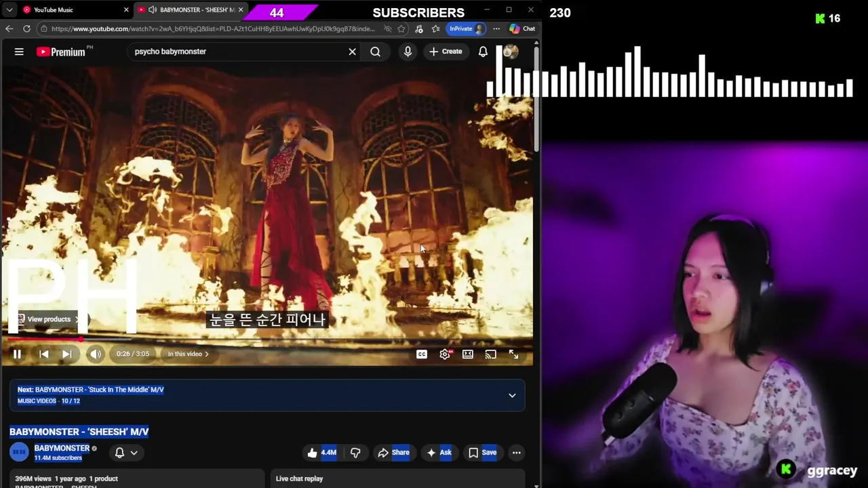Viewport: 868px width, 488px height.
Task: Add page to favorites star
Action: point(401,28)
